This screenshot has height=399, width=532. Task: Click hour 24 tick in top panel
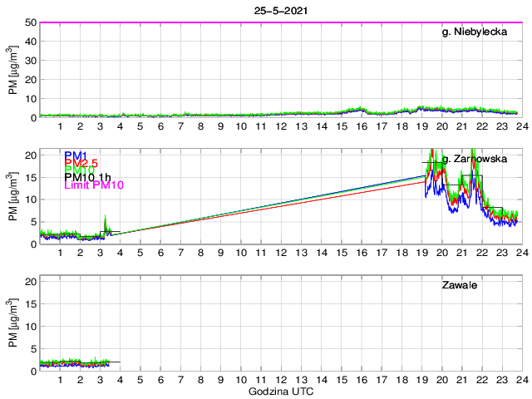520,126
